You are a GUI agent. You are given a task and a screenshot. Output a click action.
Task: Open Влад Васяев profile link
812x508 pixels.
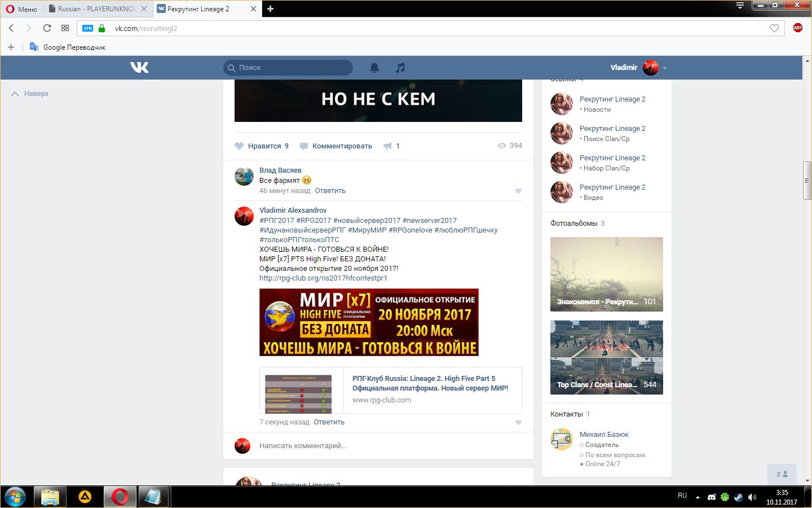coord(280,170)
